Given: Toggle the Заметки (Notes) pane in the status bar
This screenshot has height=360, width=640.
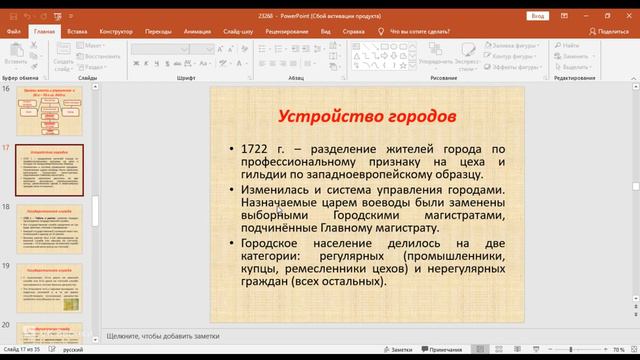Looking at the screenshot, I should pyautogui.click(x=398, y=350).
